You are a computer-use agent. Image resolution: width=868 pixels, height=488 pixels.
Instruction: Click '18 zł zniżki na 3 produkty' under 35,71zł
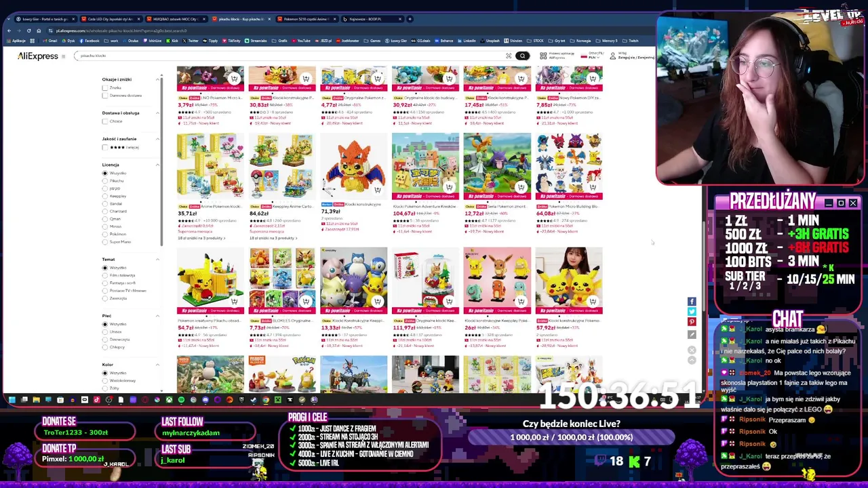coord(202,238)
